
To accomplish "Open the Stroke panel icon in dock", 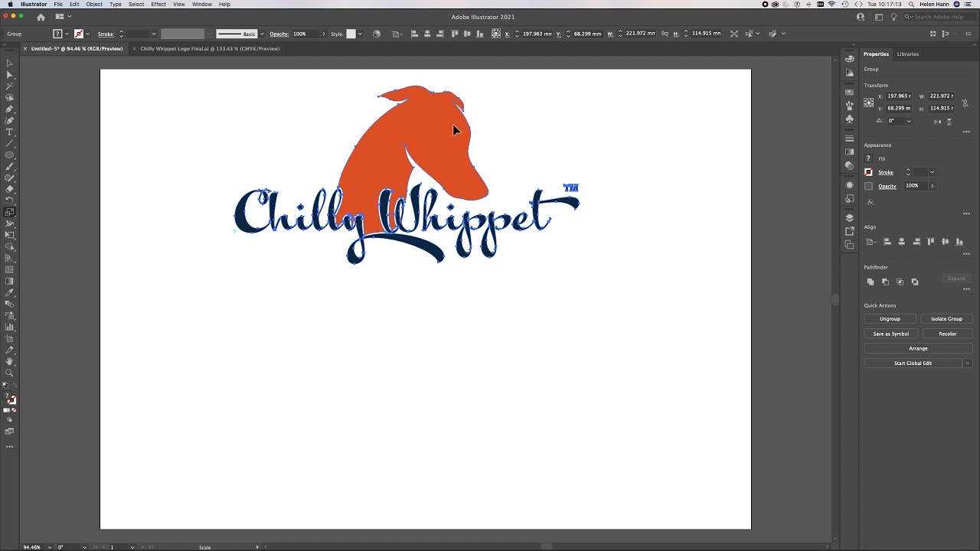I will [x=849, y=139].
